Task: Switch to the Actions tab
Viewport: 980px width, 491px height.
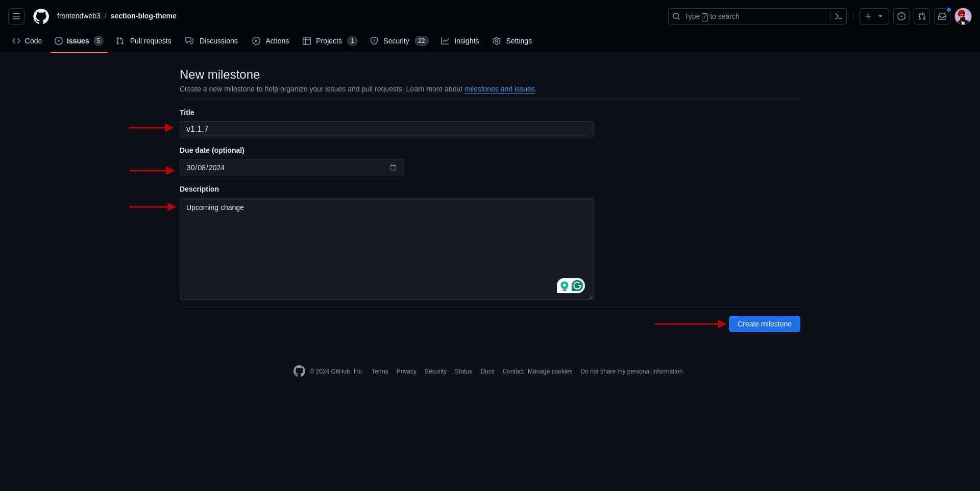Action: [271, 41]
